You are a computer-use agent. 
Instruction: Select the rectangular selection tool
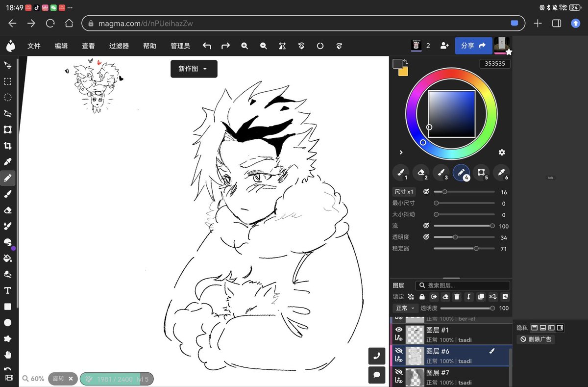(x=8, y=81)
